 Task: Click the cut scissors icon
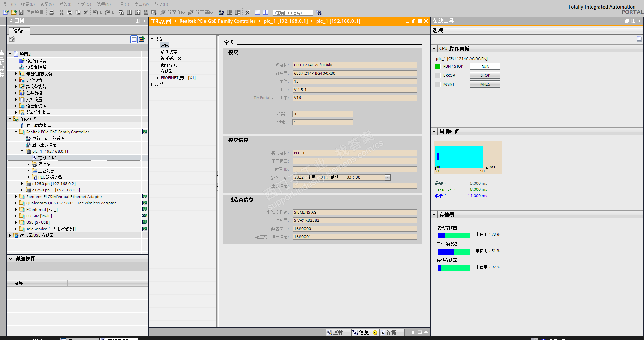click(61, 12)
